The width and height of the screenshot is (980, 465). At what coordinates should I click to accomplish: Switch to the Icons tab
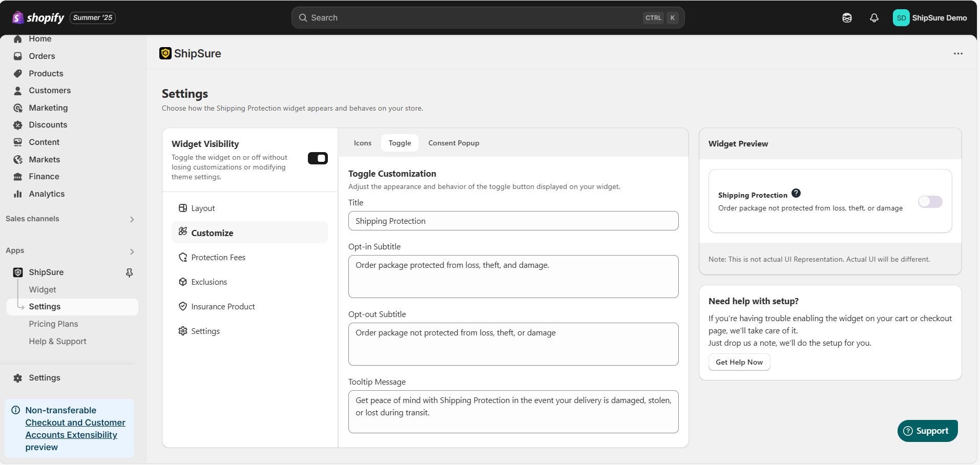(x=363, y=143)
